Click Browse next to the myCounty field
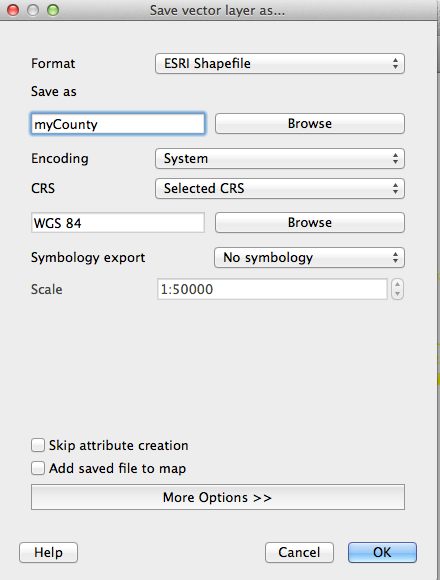440x580 pixels. point(310,124)
